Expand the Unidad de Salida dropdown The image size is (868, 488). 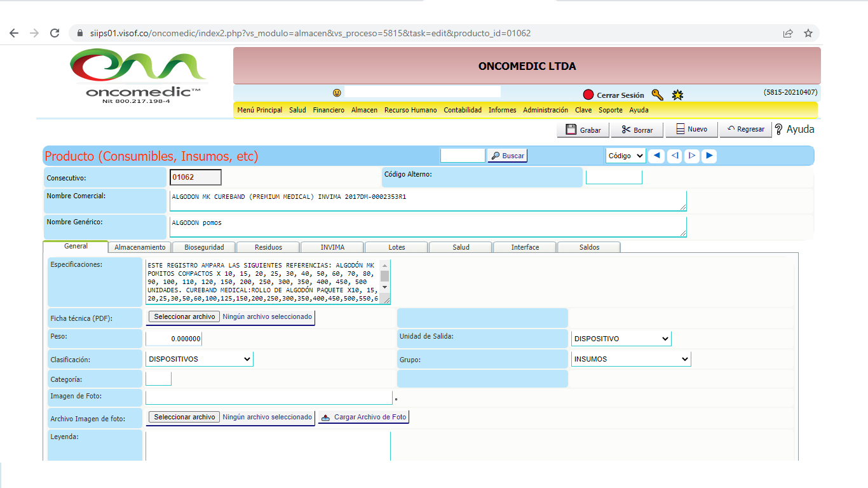(x=621, y=339)
